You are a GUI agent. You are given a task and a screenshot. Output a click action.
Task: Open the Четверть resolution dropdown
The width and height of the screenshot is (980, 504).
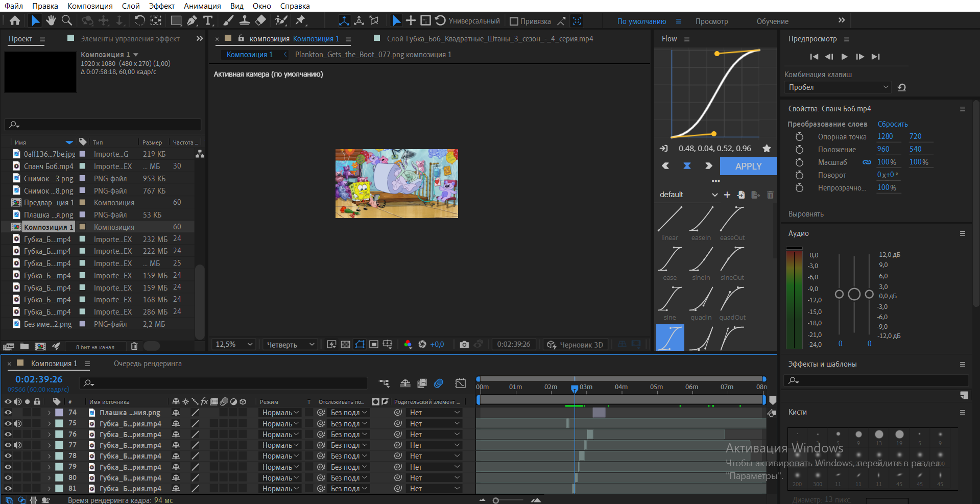point(290,345)
